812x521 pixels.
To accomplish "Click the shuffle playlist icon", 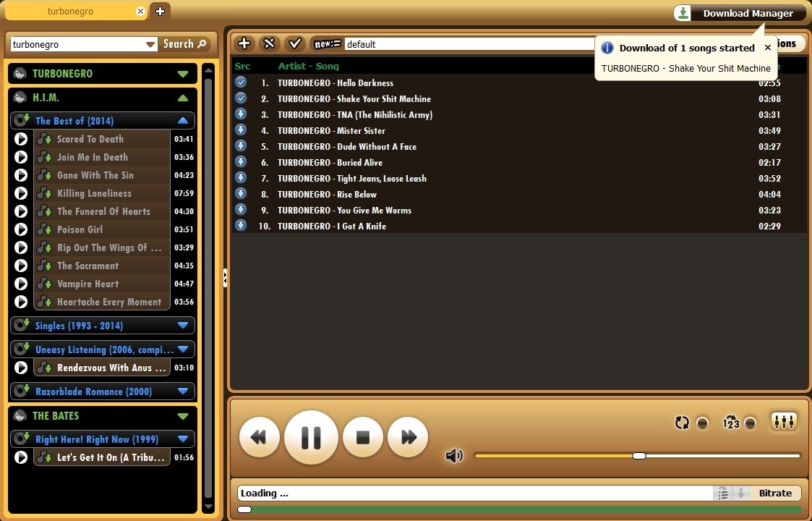I will [269, 43].
